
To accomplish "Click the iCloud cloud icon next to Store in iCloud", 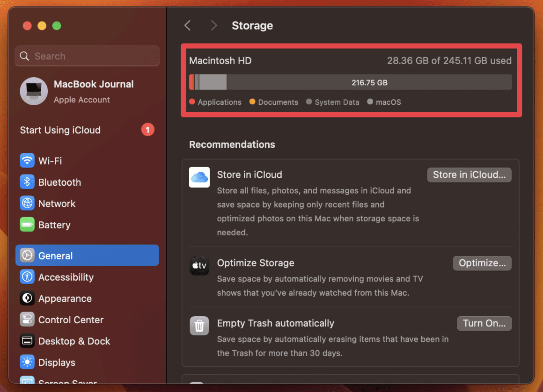I will pyautogui.click(x=199, y=177).
